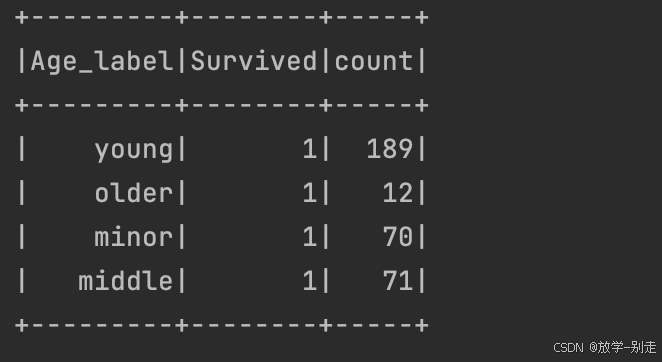The image size is (662, 362).
Task: Click the Age_label column header
Action: 102,62
